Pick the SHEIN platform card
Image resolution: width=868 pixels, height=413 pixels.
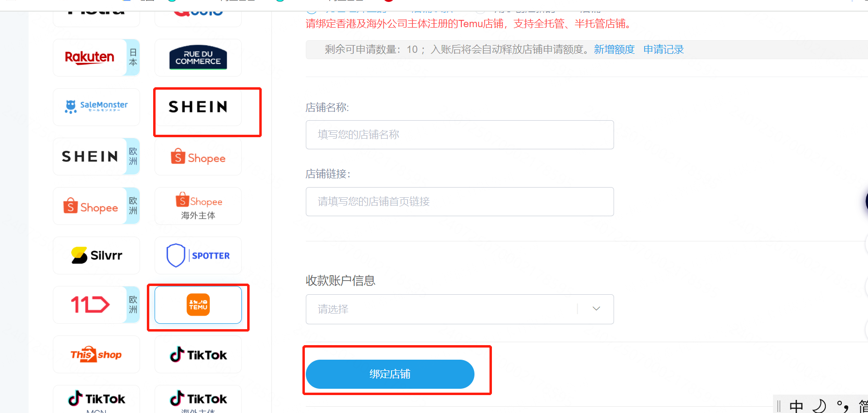click(x=198, y=107)
